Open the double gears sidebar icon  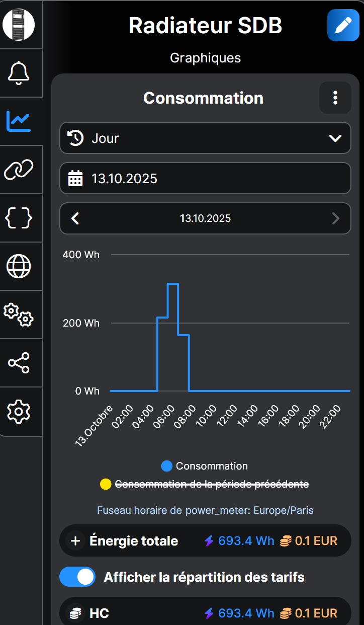pos(19,315)
